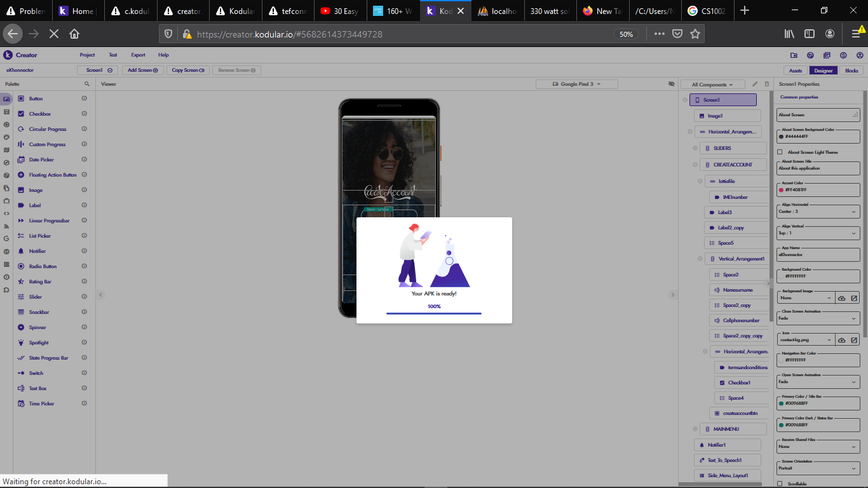This screenshot has width=868, height=488.
Task: Enable About Screen Light Theme checkbox
Action: [x=780, y=152]
